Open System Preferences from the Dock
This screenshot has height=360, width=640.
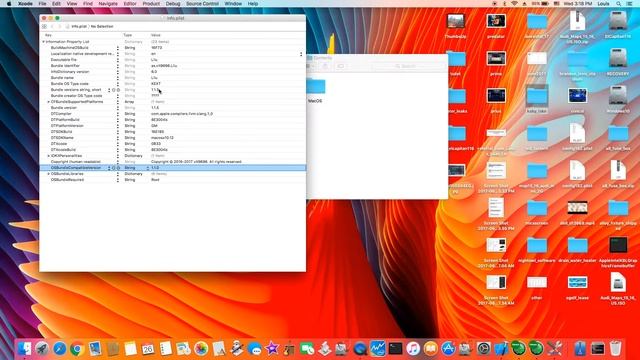484,349
